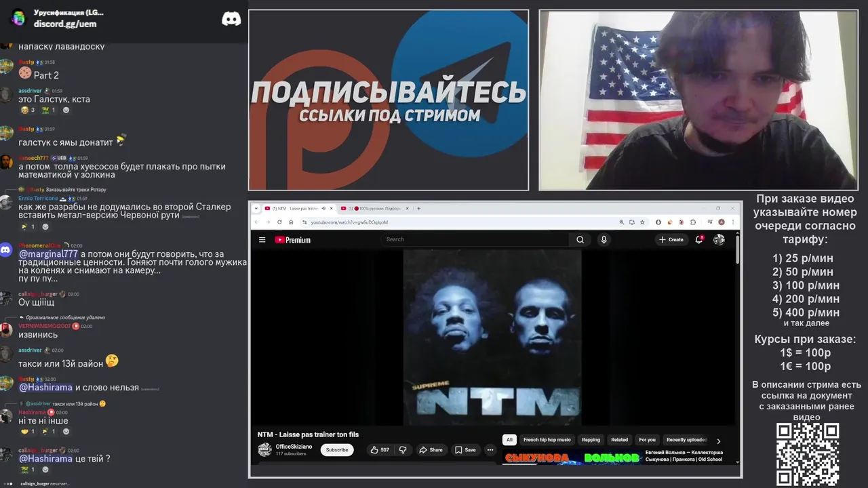Viewport: 868px width, 488px height.
Task: Open the YouTube hamburger guide menu
Action: [262, 239]
